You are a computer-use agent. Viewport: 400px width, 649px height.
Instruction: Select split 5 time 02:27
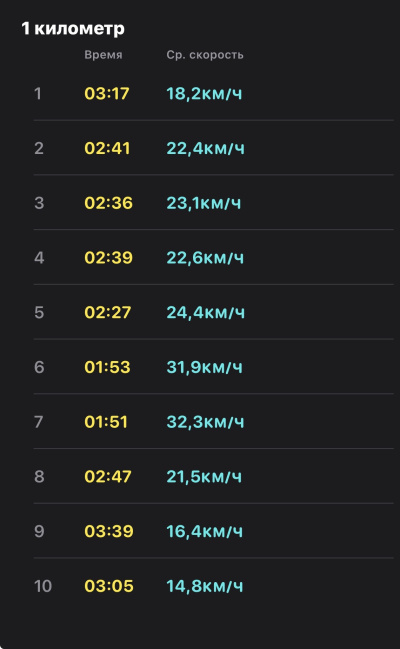(x=108, y=312)
